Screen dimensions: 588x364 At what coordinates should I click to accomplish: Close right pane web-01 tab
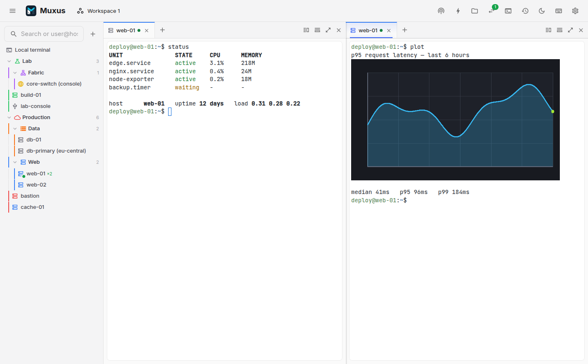point(389,31)
